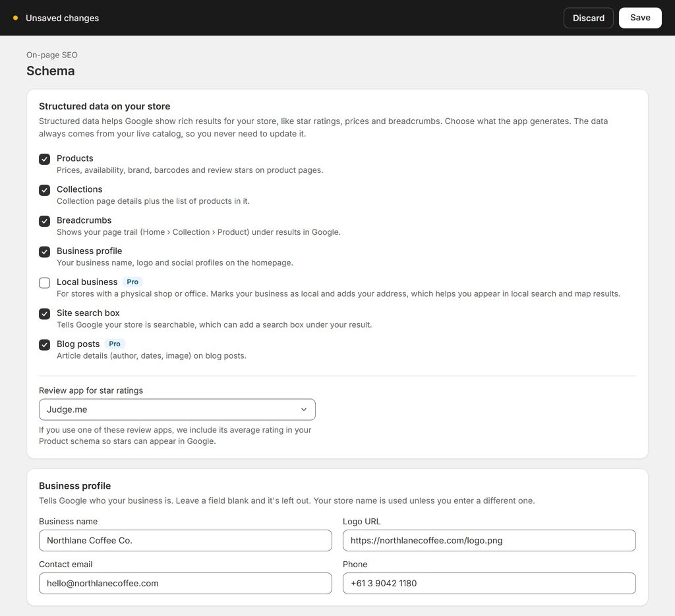This screenshot has height=616, width=675.
Task: Click the Logo URL input field
Action: tap(489, 540)
